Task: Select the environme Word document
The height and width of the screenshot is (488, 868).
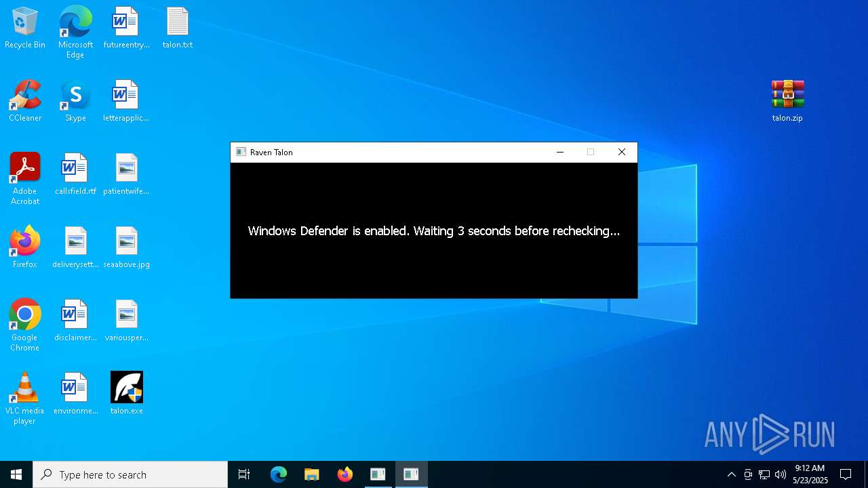Action: point(75,394)
